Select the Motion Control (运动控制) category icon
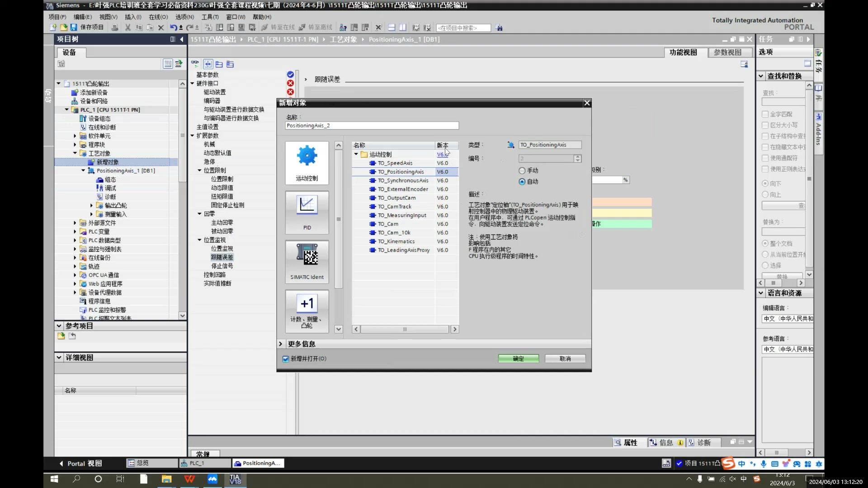This screenshot has height=488, width=868. coord(307,162)
